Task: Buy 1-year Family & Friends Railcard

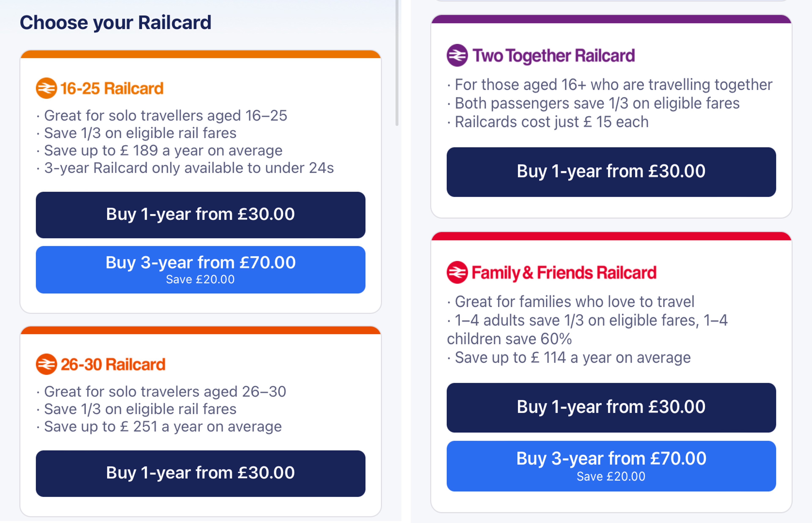Action: point(611,408)
